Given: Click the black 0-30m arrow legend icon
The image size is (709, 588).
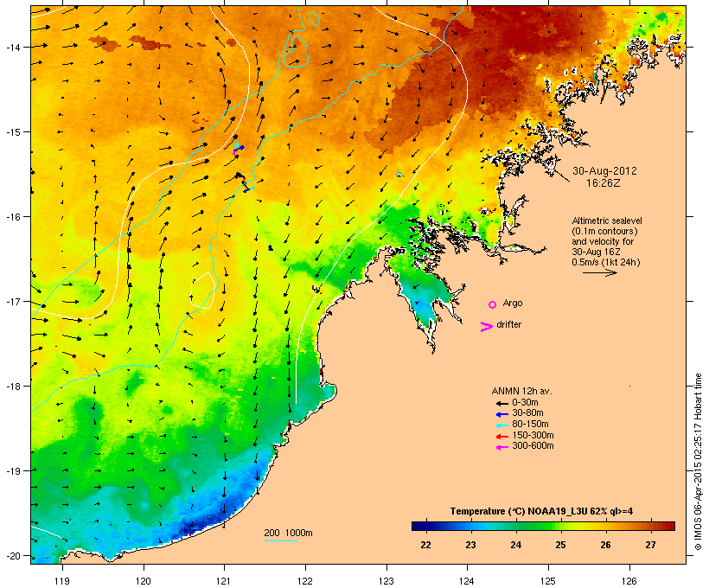Looking at the screenshot, I should [501, 404].
